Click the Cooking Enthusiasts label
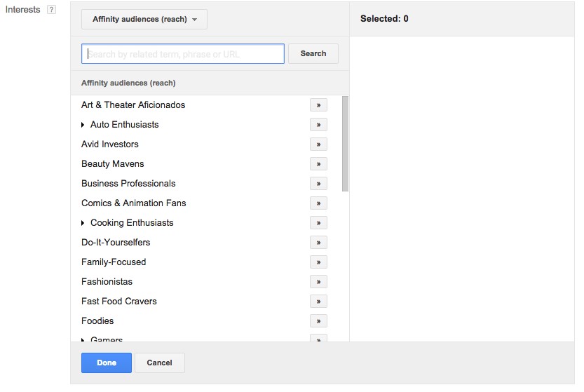The height and width of the screenshot is (392, 584). coord(132,223)
